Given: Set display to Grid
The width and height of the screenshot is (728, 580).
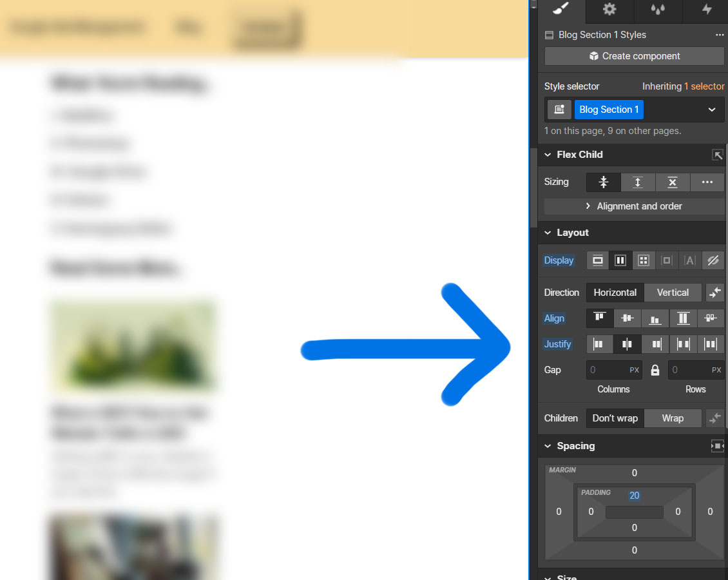Looking at the screenshot, I should (x=643, y=260).
